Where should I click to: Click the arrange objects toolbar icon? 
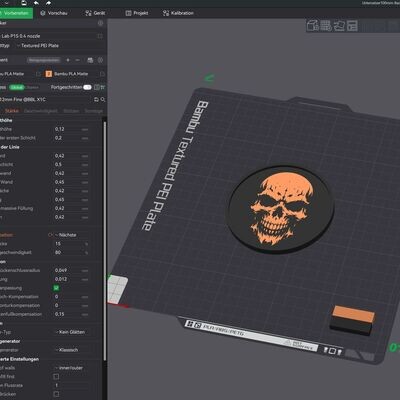click(x=352, y=26)
